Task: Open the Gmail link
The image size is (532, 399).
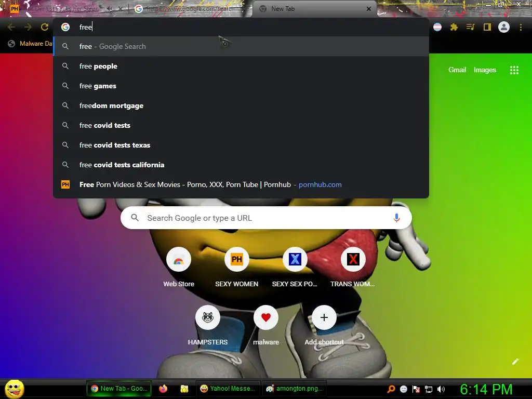Action: point(457,70)
